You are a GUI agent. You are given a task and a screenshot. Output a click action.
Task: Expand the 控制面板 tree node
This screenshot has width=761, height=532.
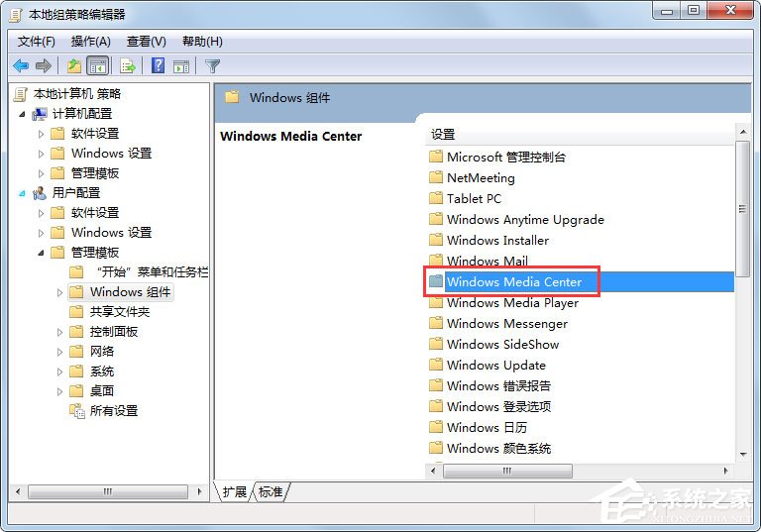point(59,332)
